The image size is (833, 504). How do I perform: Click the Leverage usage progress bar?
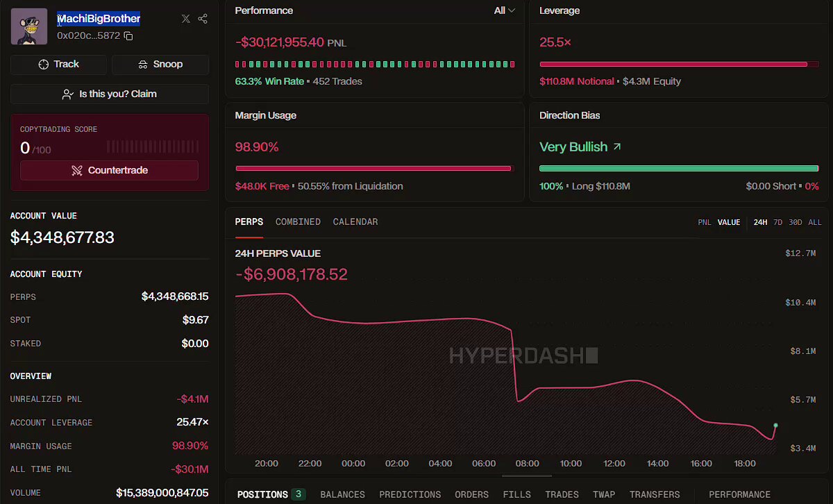click(x=679, y=65)
